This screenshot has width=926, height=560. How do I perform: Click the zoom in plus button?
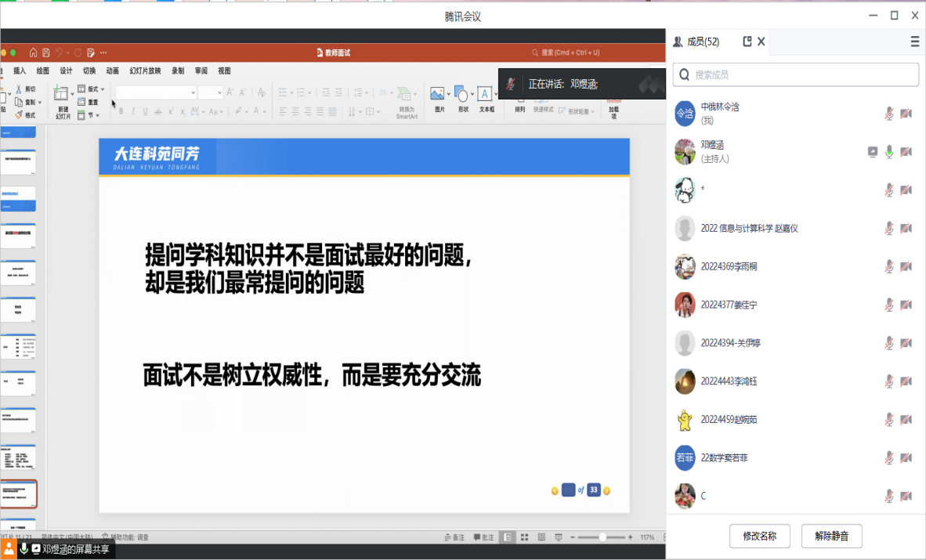point(631,537)
